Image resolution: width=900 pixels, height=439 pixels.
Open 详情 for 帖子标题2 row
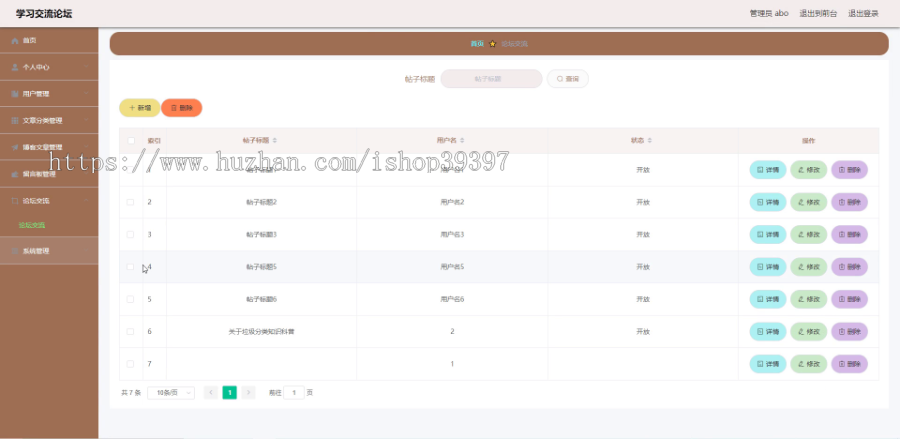click(x=767, y=202)
